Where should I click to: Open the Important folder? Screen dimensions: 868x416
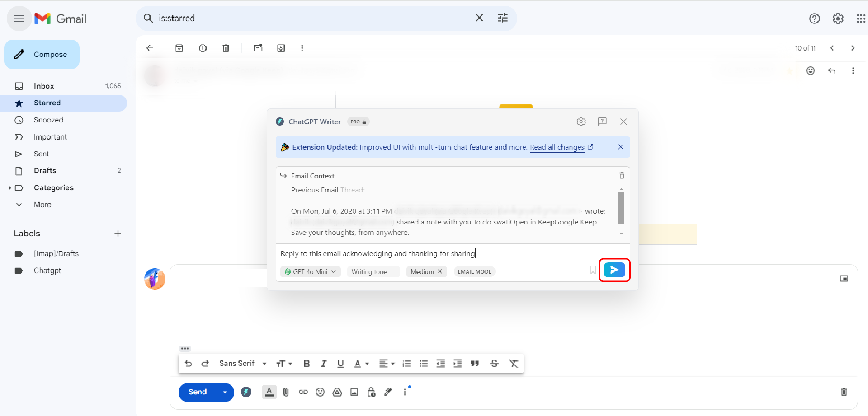point(63,137)
